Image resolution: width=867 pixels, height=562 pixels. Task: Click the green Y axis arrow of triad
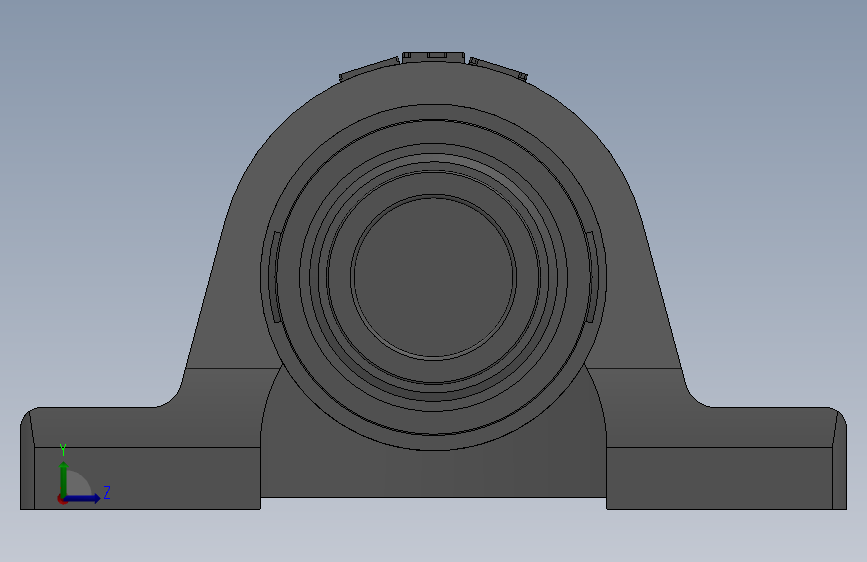coord(64,479)
